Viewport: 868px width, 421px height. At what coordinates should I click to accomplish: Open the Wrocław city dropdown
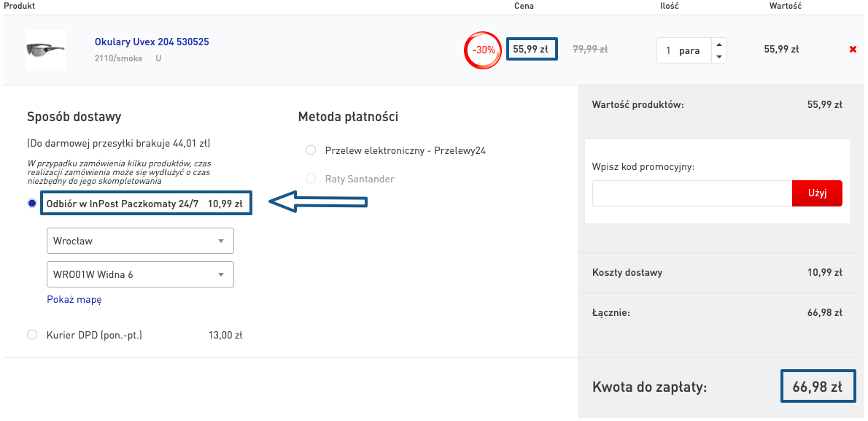(140, 241)
